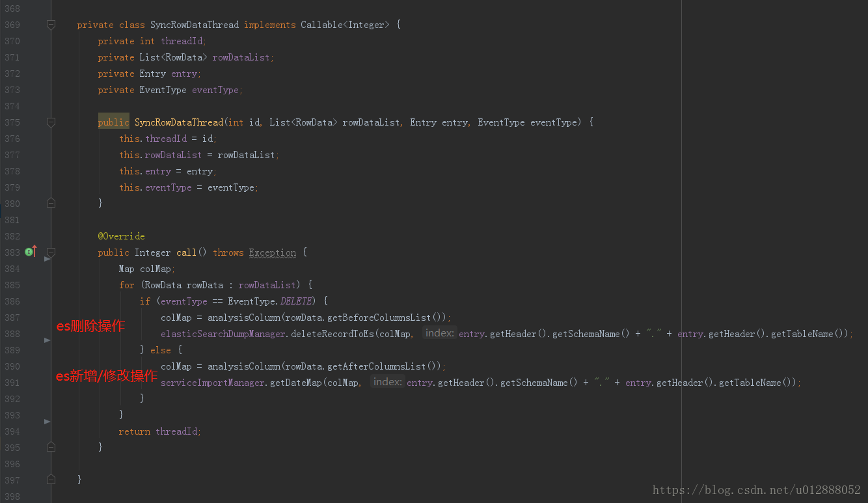Collapse the call() method fold on line 383
The width and height of the screenshot is (868, 503).
tap(51, 252)
